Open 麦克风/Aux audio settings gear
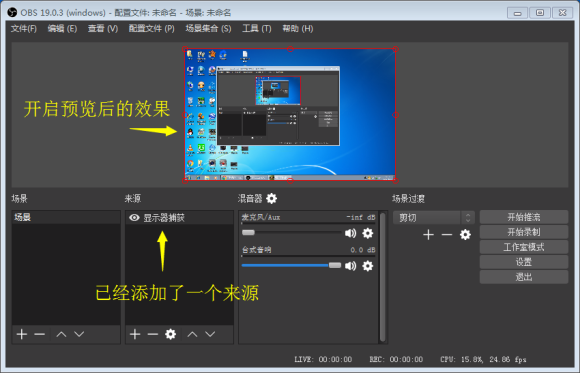Image resolution: width=580 pixels, height=373 pixels. point(368,233)
